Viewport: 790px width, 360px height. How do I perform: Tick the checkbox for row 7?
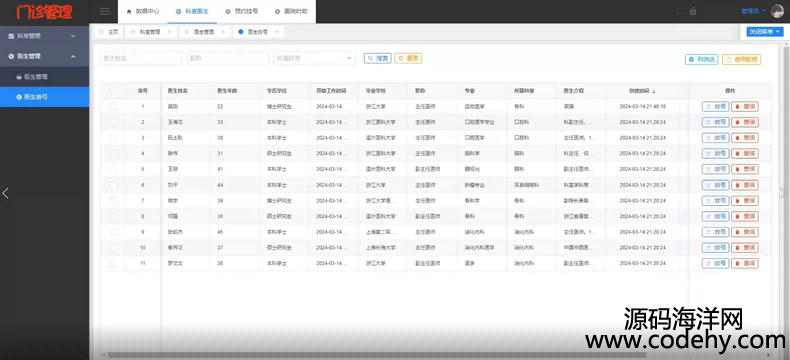coord(113,200)
